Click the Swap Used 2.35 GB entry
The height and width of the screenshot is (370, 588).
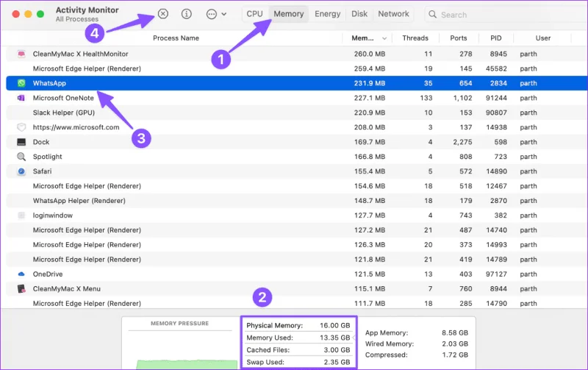click(298, 362)
